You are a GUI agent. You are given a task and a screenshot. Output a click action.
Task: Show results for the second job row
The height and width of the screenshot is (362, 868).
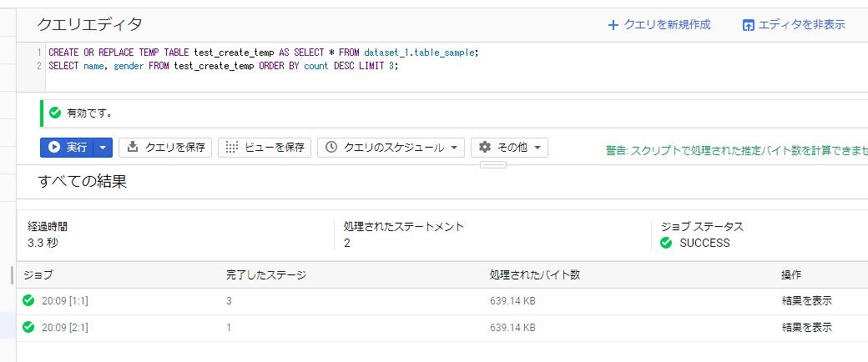tap(806, 328)
